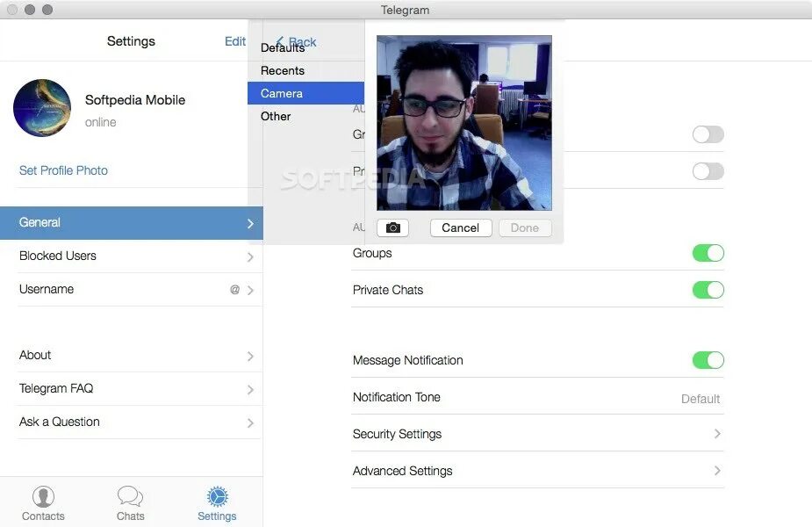Open the Username row chevron
This screenshot has height=527, width=812.
point(250,290)
